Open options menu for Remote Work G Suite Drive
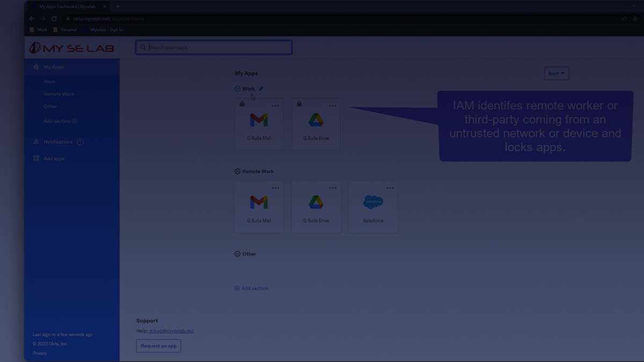Image resolution: width=644 pixels, height=362 pixels. (333, 188)
